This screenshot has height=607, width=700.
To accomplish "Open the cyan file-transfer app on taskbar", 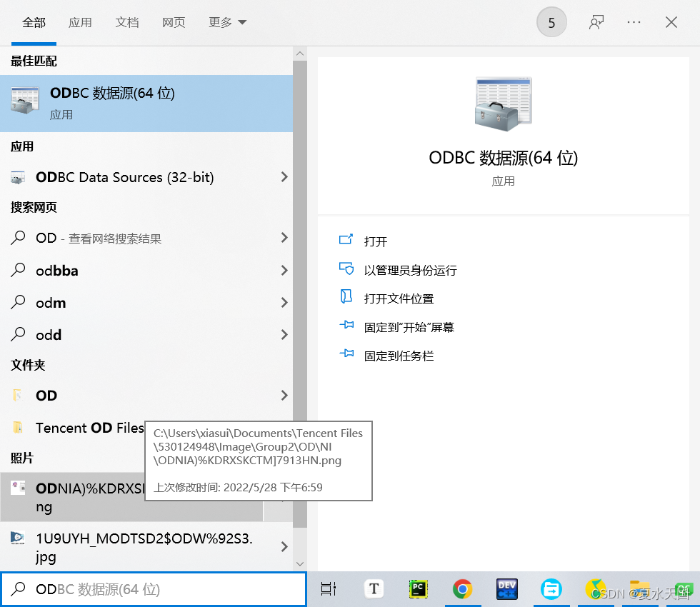I will coord(551,589).
